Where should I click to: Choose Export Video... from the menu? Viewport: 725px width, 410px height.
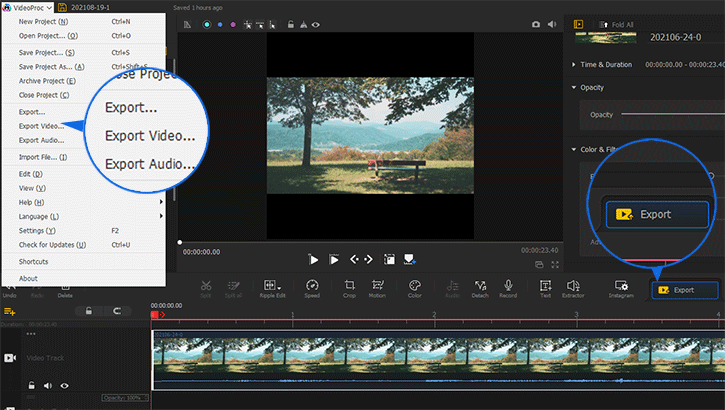click(42, 126)
